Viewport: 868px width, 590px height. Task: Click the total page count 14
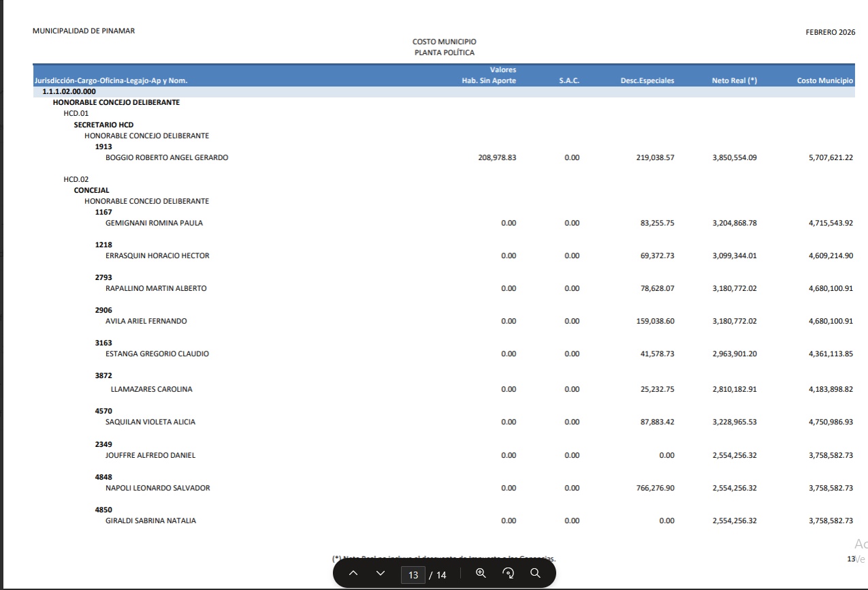(x=440, y=575)
